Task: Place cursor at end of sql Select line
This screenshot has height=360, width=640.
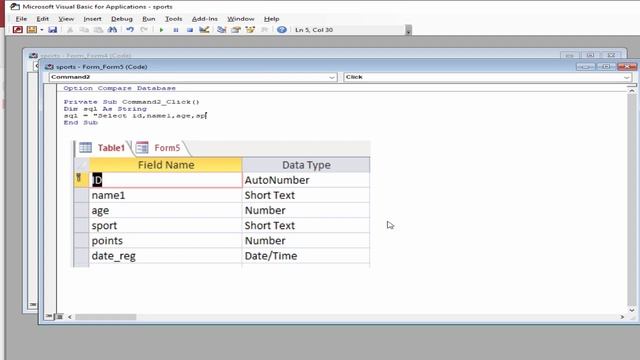Action: (207, 116)
